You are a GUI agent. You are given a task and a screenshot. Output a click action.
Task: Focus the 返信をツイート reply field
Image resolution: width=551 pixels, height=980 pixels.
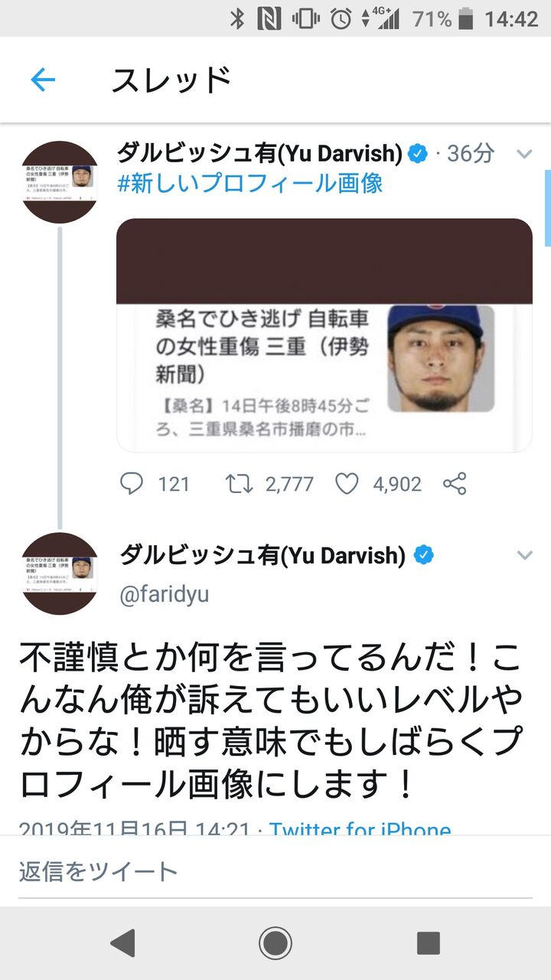tap(275, 871)
